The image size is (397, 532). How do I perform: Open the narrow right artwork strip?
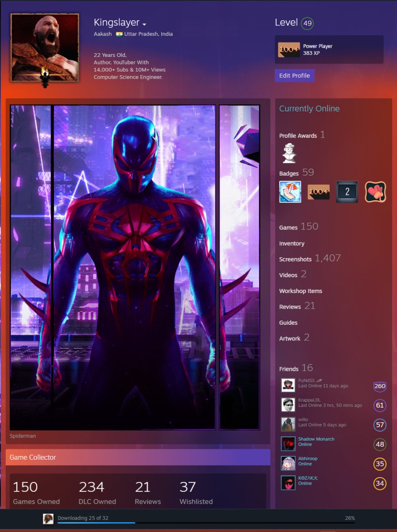click(239, 267)
